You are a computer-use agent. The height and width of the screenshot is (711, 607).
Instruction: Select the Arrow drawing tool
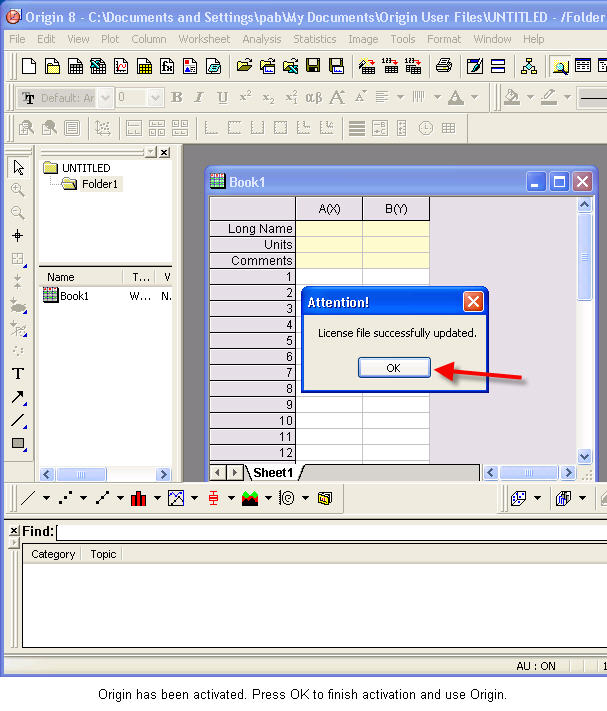click(x=18, y=397)
